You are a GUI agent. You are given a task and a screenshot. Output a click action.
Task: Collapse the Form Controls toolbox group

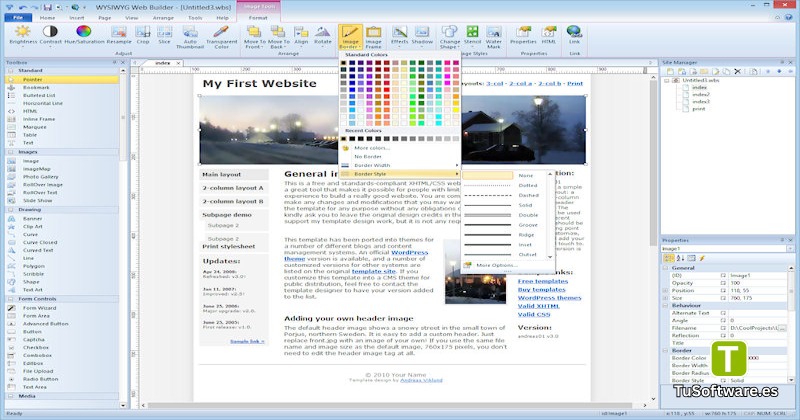(x=11, y=299)
